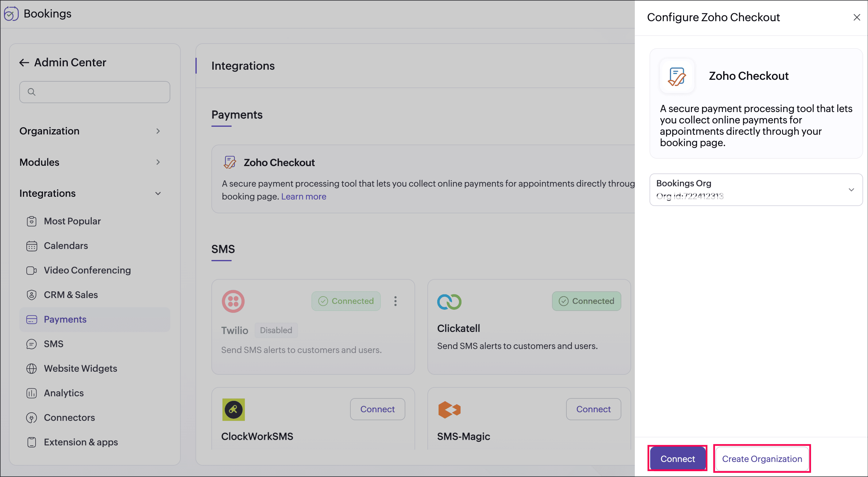Select Video Conferencing in the sidebar

click(87, 270)
